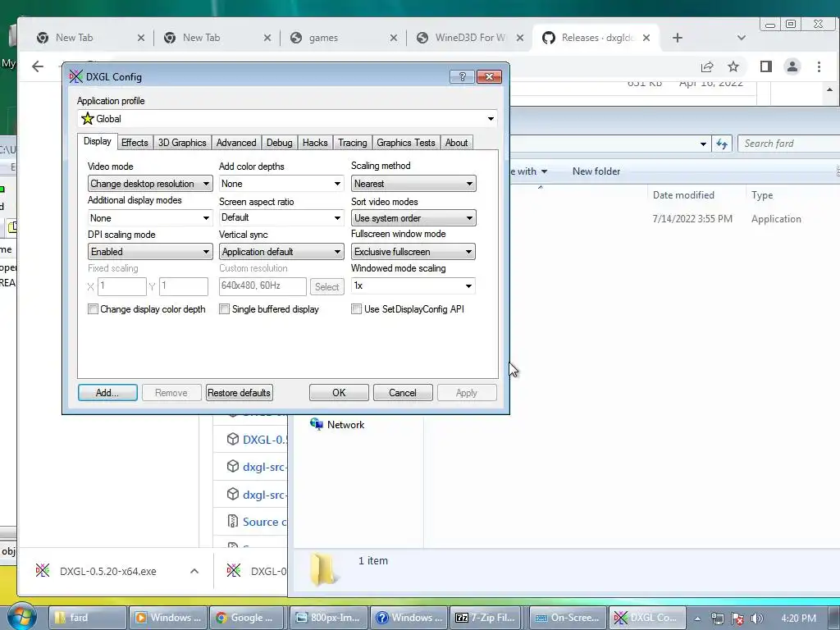Click the Source code link

pyautogui.click(x=264, y=522)
